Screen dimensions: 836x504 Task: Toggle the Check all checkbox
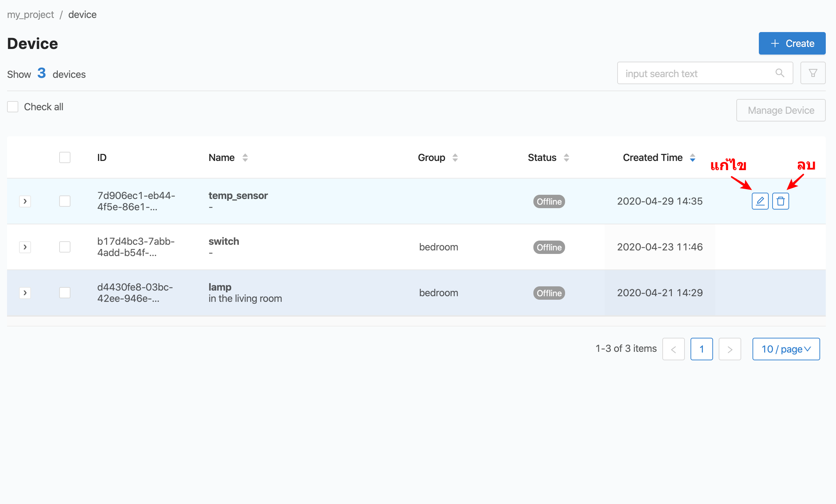pos(13,107)
